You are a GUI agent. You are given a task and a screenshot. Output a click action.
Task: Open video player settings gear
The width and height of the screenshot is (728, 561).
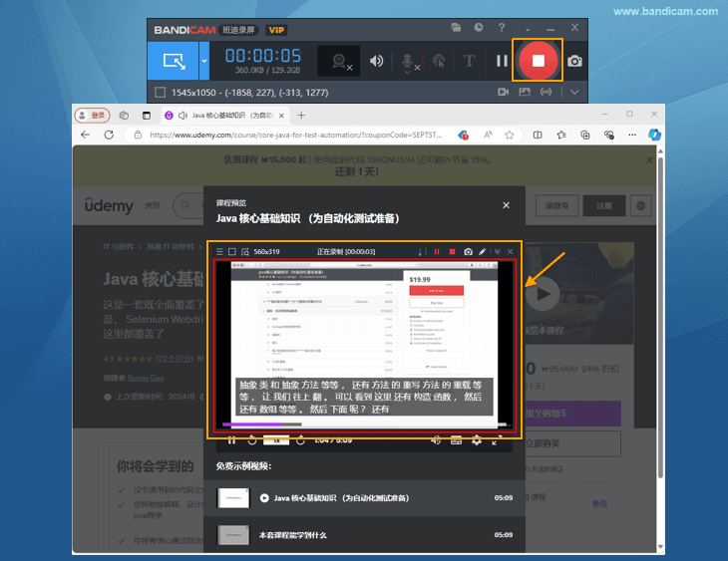click(x=477, y=439)
